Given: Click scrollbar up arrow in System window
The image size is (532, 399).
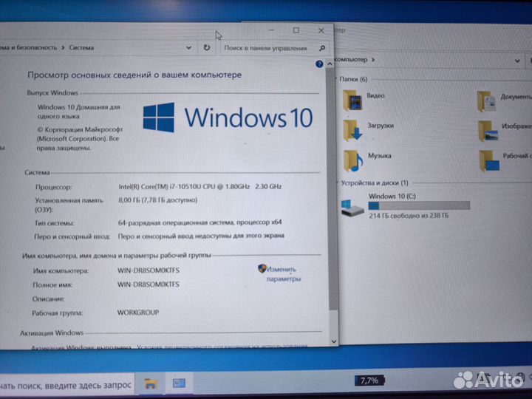Looking at the screenshot, I should 330,64.
